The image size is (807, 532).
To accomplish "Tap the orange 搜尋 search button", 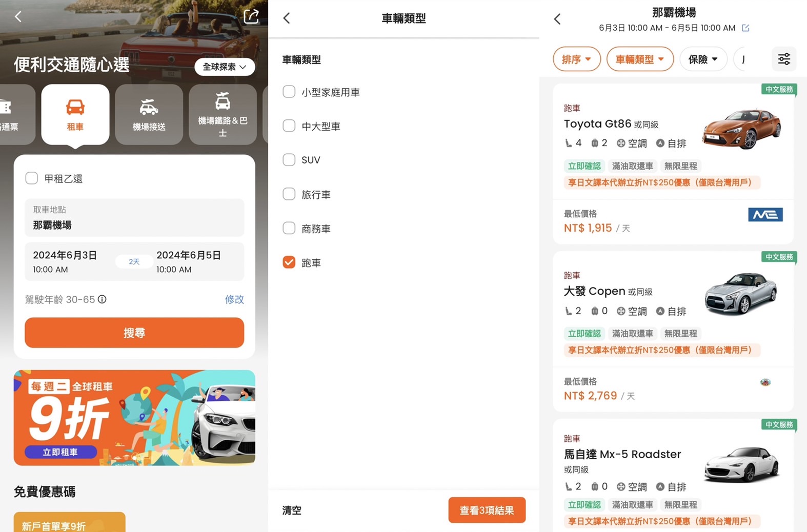I will (134, 333).
